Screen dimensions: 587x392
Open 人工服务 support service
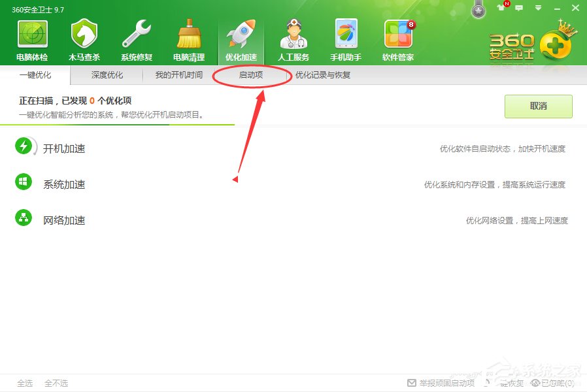tap(293, 38)
